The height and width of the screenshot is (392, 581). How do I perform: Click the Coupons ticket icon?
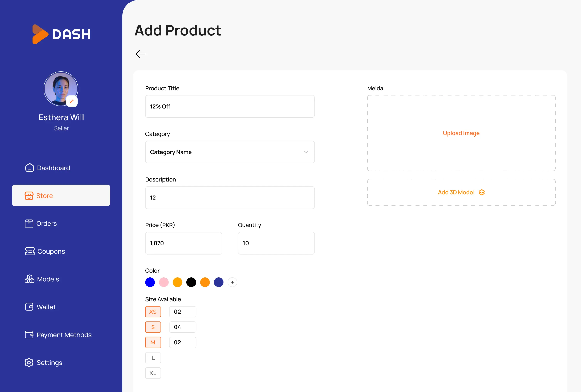point(30,251)
